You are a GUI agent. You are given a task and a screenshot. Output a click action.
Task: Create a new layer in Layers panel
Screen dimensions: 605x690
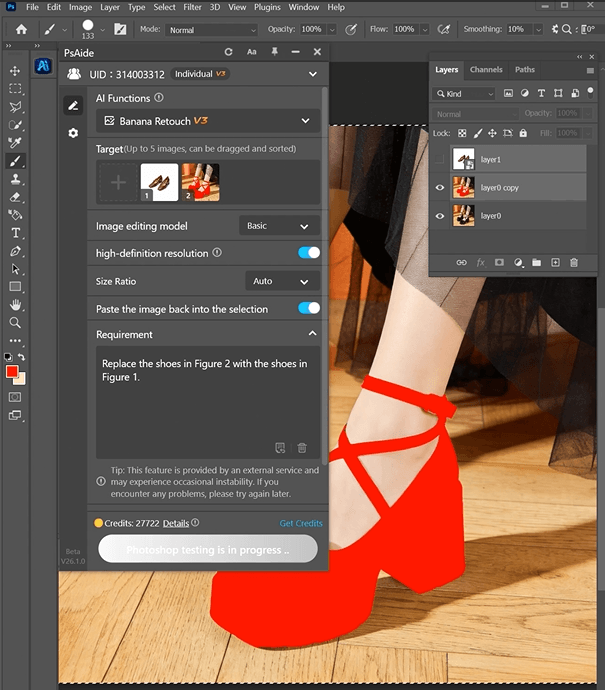(555, 263)
